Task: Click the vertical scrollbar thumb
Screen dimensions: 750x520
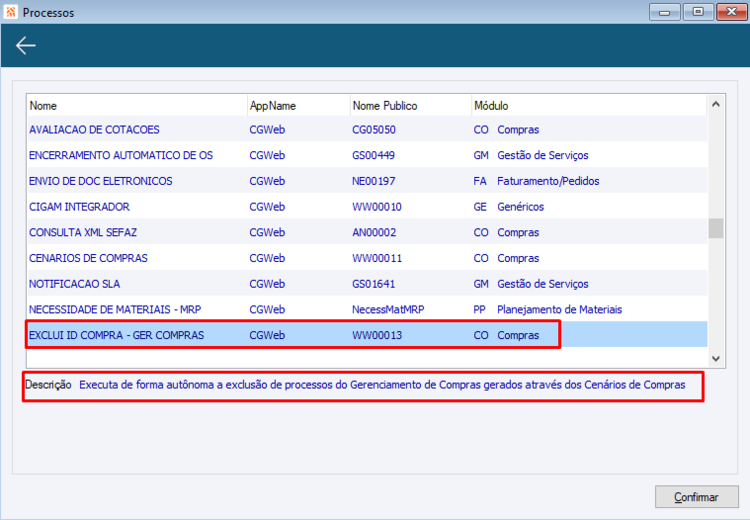Action: [x=716, y=228]
